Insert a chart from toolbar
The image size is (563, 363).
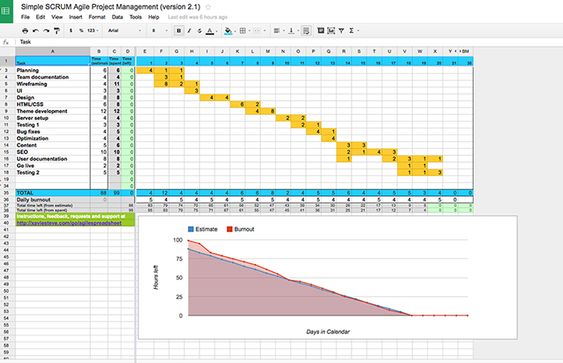(x=331, y=31)
